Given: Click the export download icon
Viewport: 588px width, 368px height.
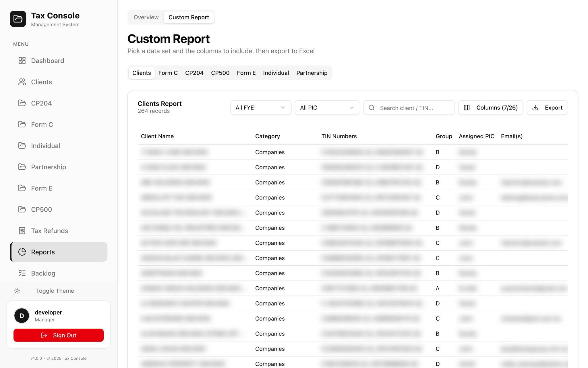Looking at the screenshot, I should click(535, 108).
